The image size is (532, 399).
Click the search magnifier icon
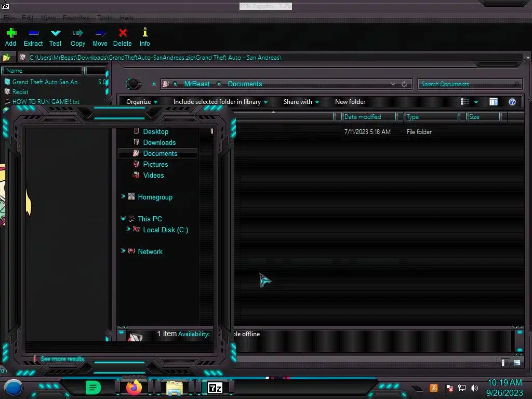[x=517, y=84]
